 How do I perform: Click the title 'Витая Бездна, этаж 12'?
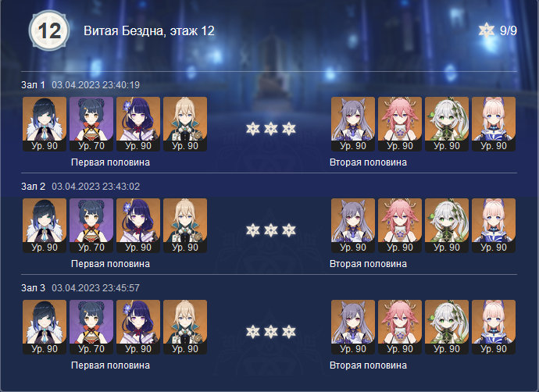(149, 31)
